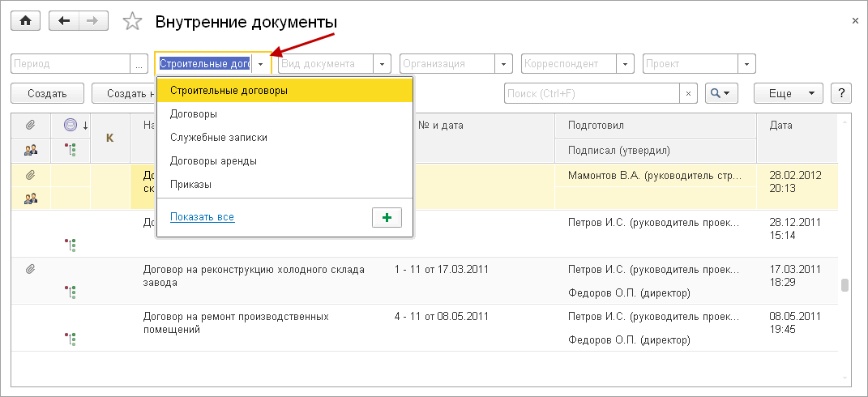868x397 pixels.
Task: Collapse the Строительные договоры combo arrow
Action: pyautogui.click(x=261, y=64)
